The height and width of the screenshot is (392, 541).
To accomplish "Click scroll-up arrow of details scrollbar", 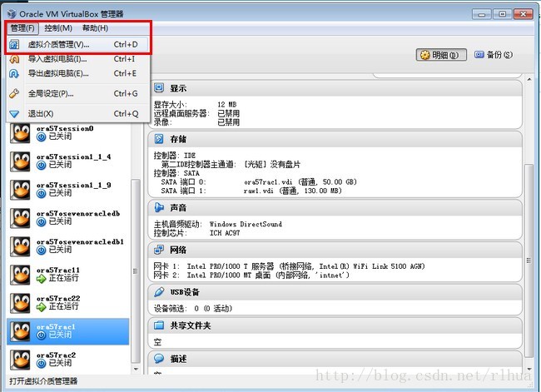I will click(529, 79).
